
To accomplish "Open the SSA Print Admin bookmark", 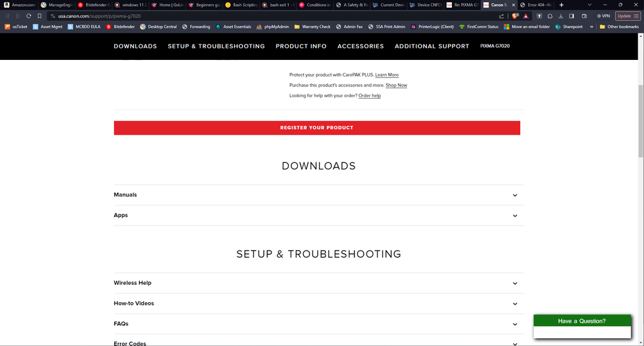I will click(387, 26).
